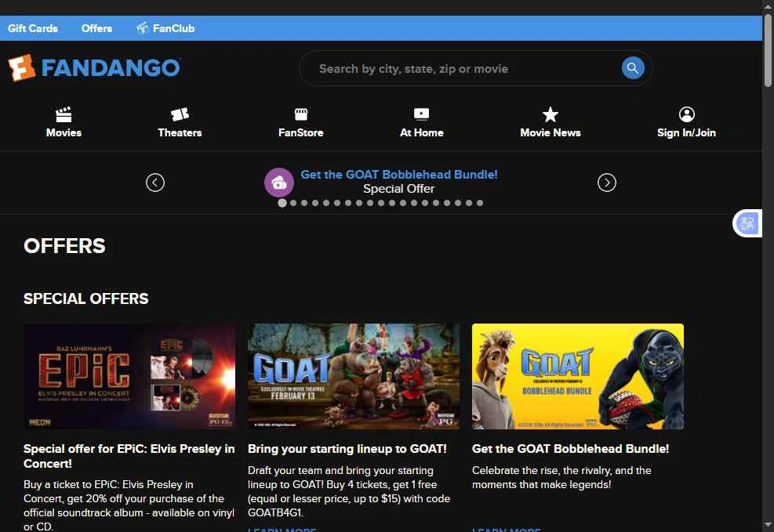This screenshot has height=532, width=774.
Task: Click the At Home nav label
Action: 422,132
